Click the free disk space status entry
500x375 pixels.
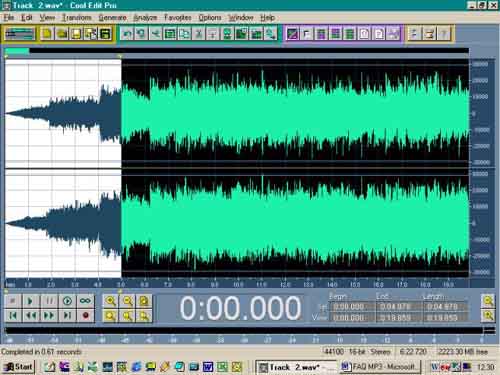pyautogui.click(x=463, y=352)
